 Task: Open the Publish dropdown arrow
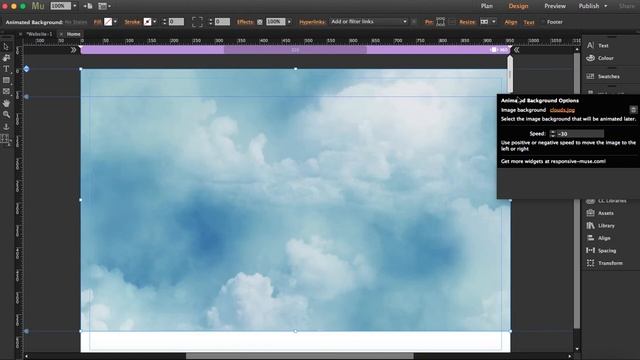tap(606, 6)
